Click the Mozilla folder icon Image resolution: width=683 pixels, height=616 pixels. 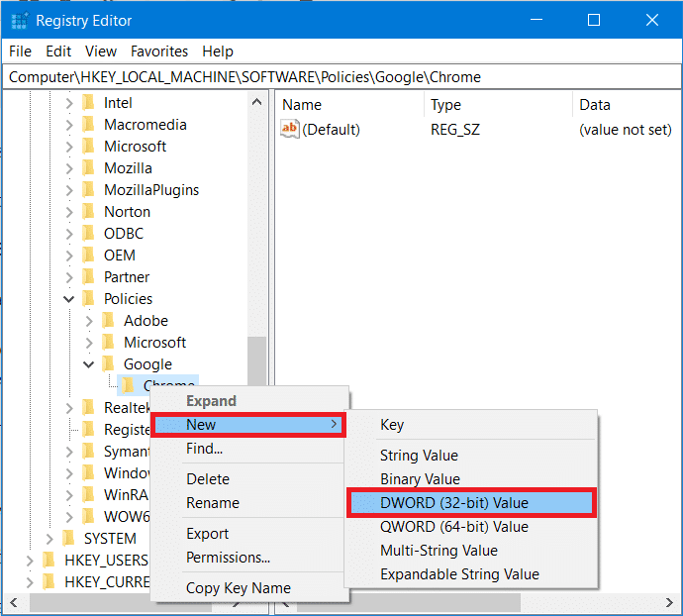pos(88,168)
